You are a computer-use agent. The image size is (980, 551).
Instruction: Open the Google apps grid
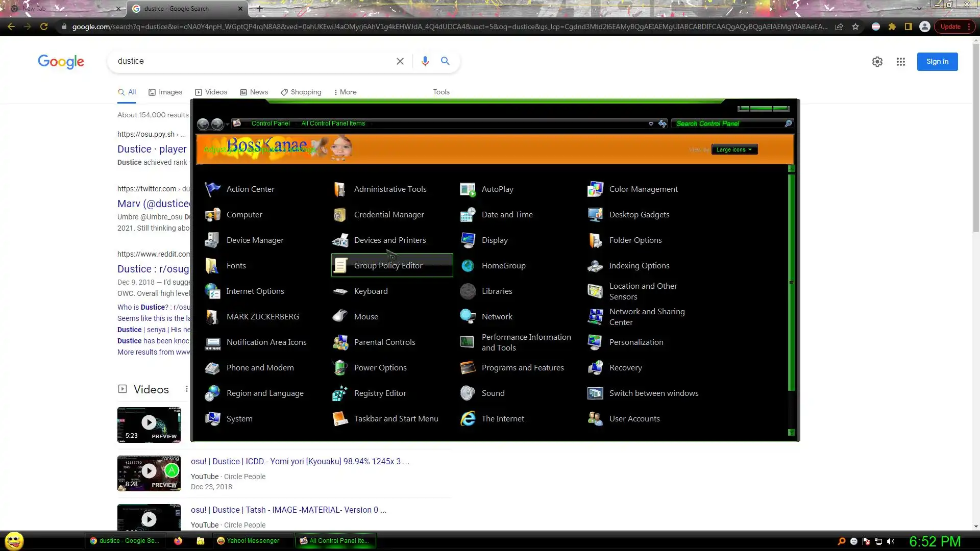900,62
